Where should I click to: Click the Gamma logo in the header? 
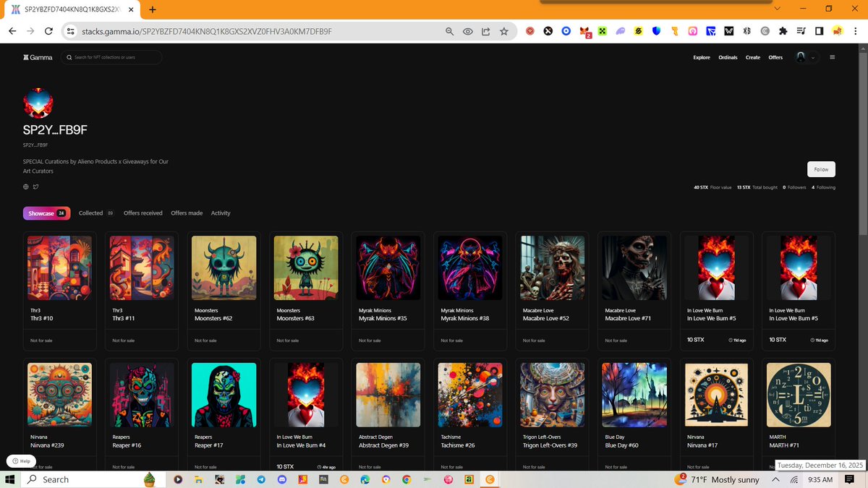pos(38,57)
